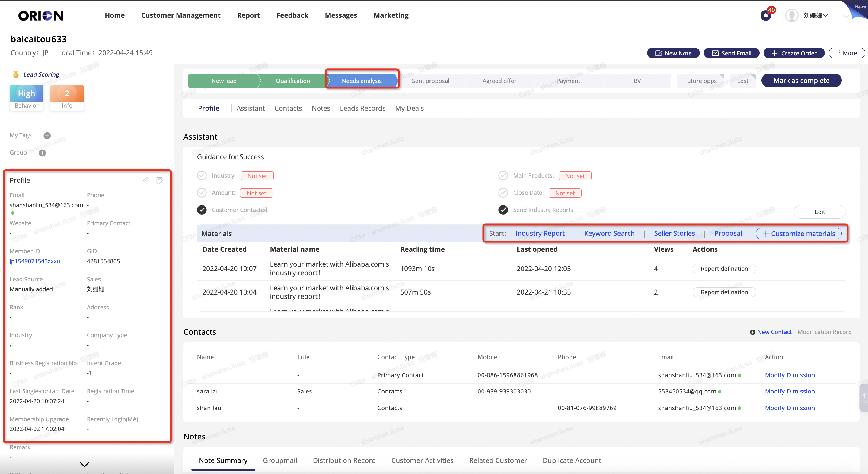
Task: Open the Proposal link
Action: coord(728,234)
